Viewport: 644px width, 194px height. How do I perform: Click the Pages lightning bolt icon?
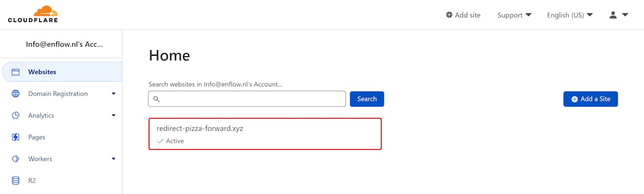coord(16,137)
